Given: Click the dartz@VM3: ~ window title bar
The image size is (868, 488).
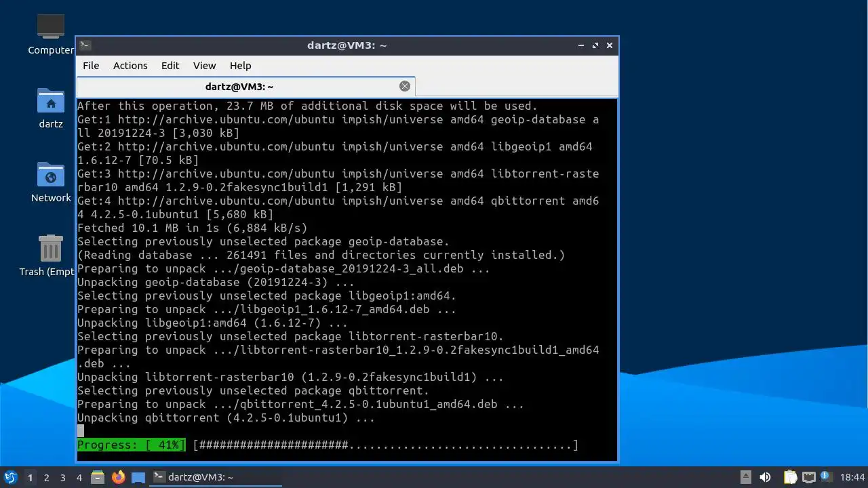Looking at the screenshot, I should (347, 45).
